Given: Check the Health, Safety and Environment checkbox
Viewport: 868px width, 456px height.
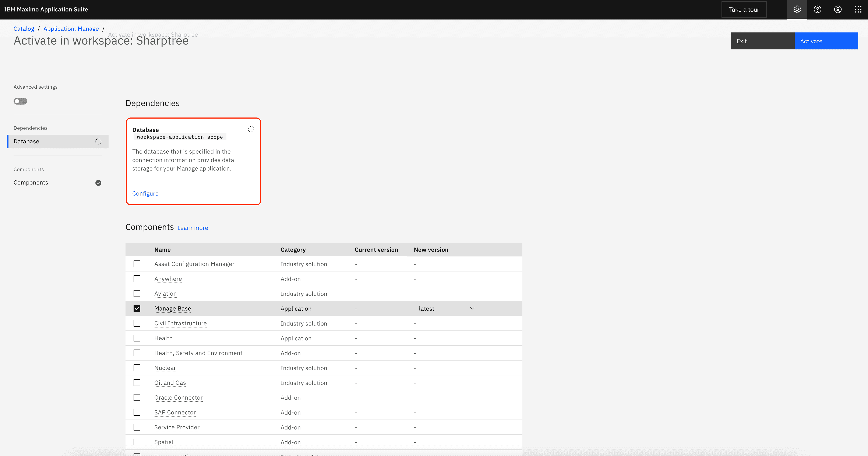Looking at the screenshot, I should (x=137, y=353).
